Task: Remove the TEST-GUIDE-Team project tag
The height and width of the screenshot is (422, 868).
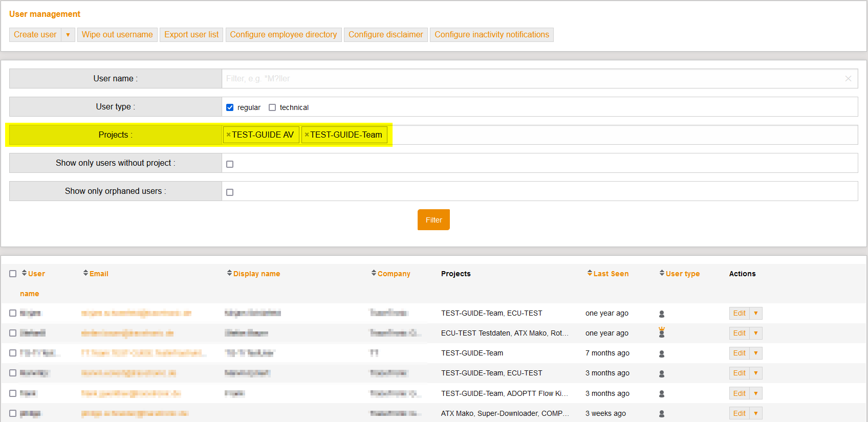Action: click(307, 135)
